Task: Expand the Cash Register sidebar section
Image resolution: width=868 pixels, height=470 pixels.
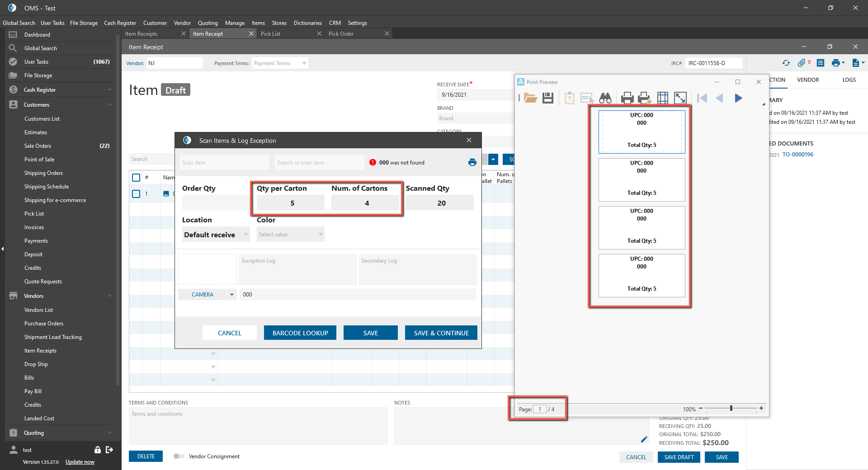Action: [109, 90]
